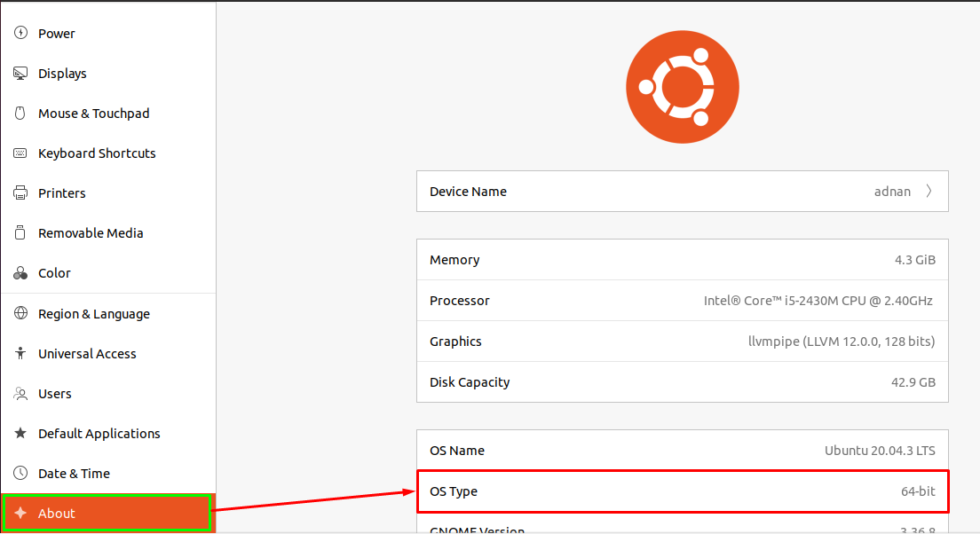The image size is (980, 534).
Task: Click the Displays monitor icon
Action: coord(20,73)
